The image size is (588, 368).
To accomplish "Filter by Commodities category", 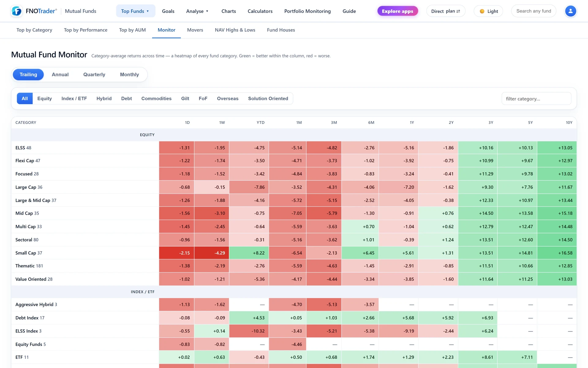I will pos(156,98).
